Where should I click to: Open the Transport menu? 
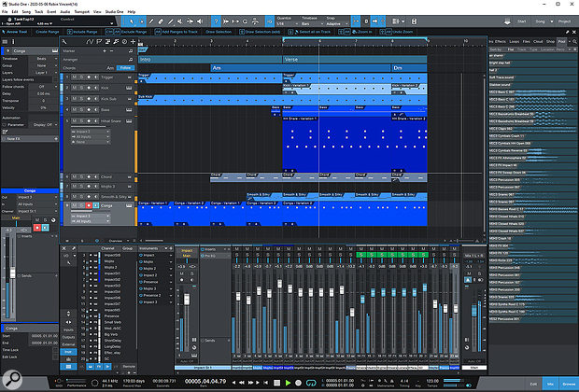(x=82, y=12)
